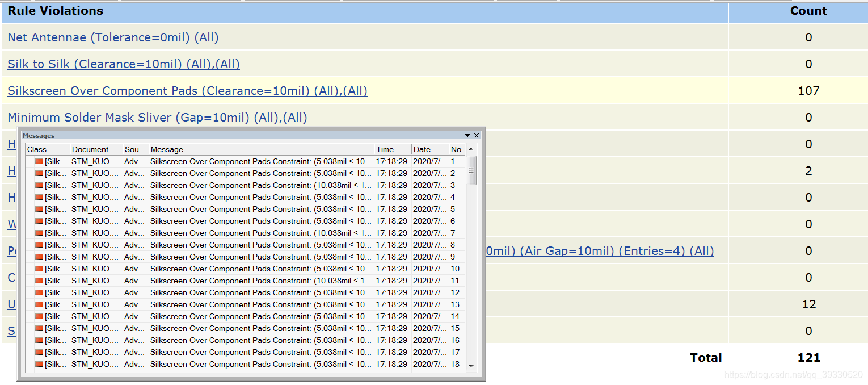
Task: Click the red violation icon in message row 11
Action: pos(39,281)
